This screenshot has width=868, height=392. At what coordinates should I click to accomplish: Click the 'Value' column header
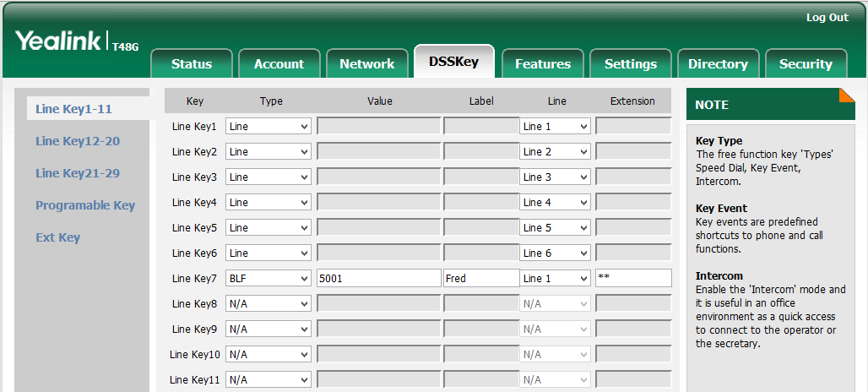380,101
